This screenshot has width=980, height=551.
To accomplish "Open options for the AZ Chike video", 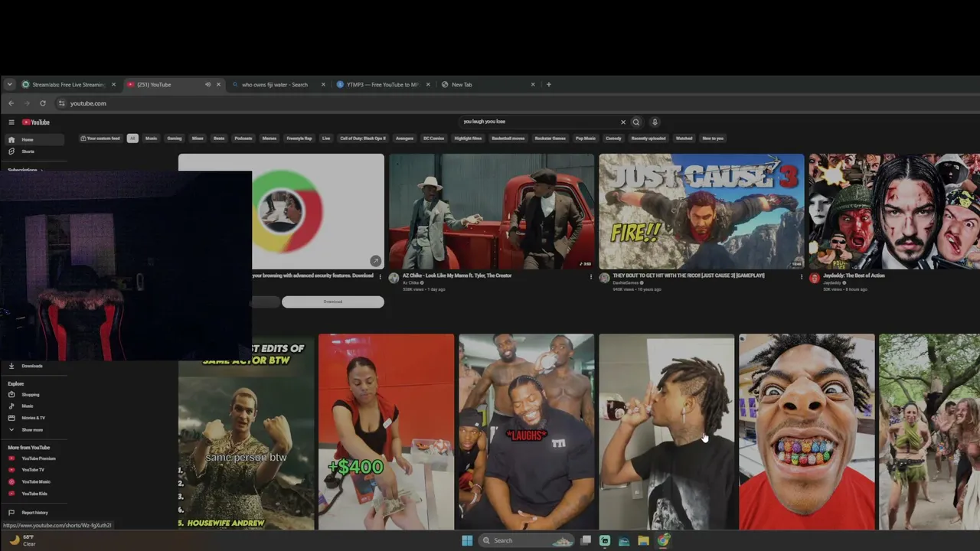I will [591, 277].
